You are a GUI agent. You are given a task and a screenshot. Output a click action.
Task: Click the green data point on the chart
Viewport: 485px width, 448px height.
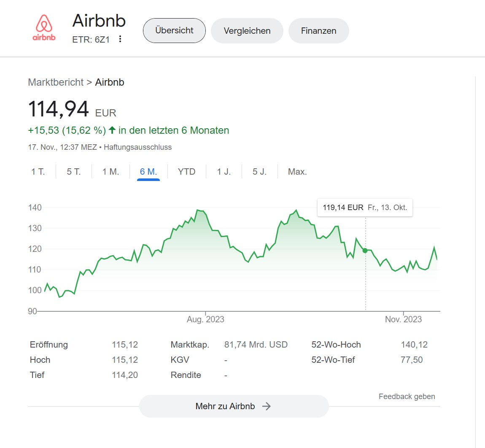point(365,251)
